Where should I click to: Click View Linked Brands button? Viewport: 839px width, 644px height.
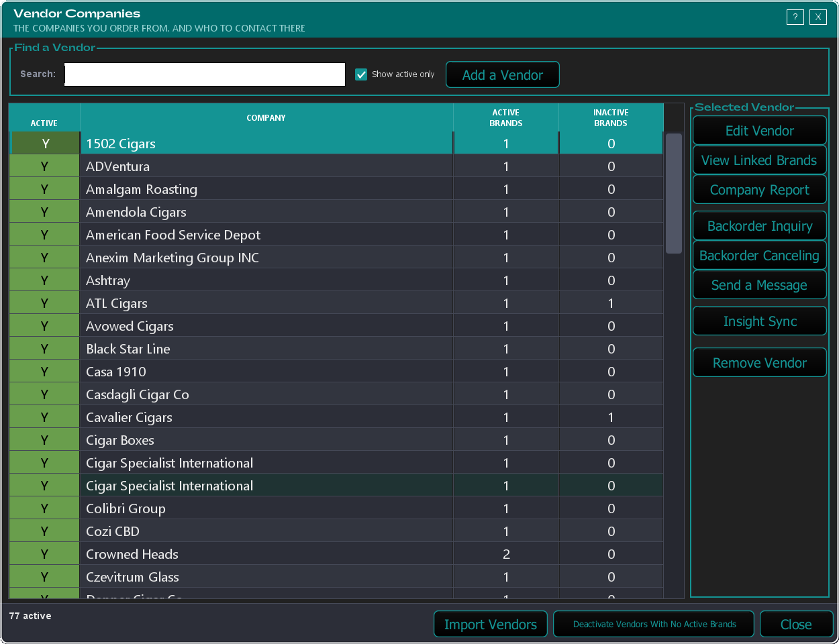click(x=759, y=160)
